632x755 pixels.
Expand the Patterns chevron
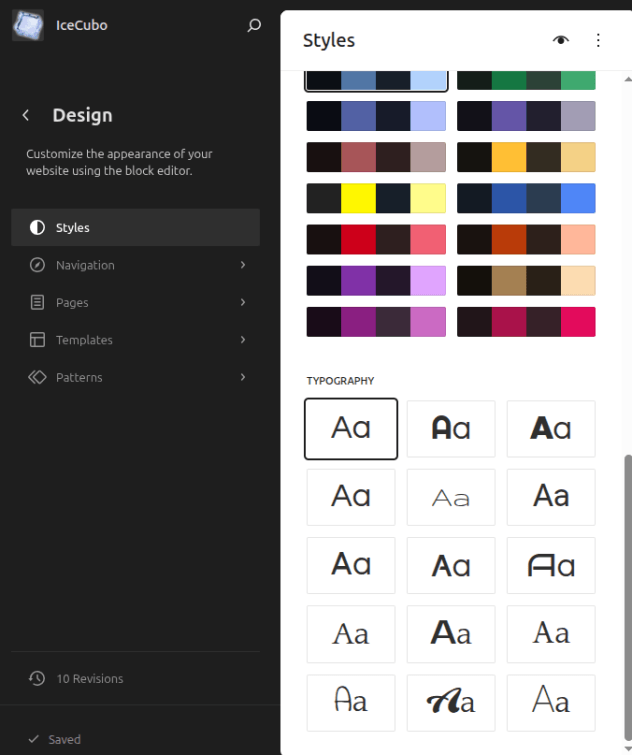[243, 377]
